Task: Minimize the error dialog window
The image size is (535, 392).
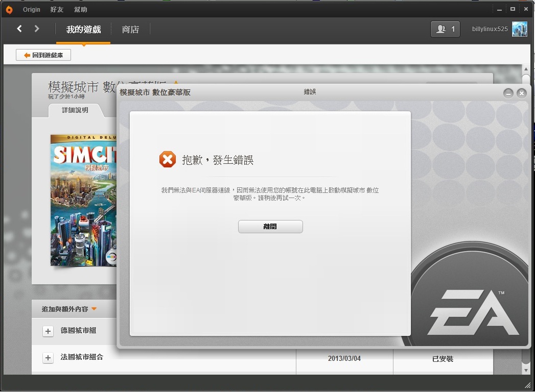Action: click(x=508, y=93)
